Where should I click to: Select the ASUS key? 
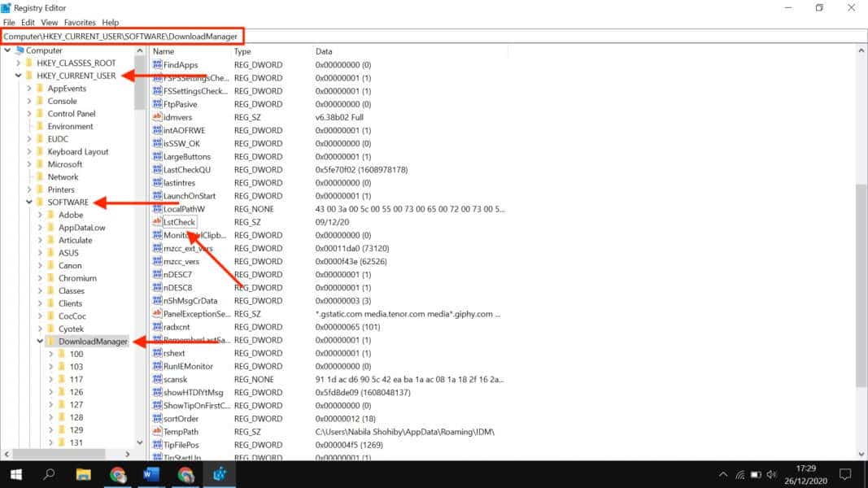click(68, 254)
